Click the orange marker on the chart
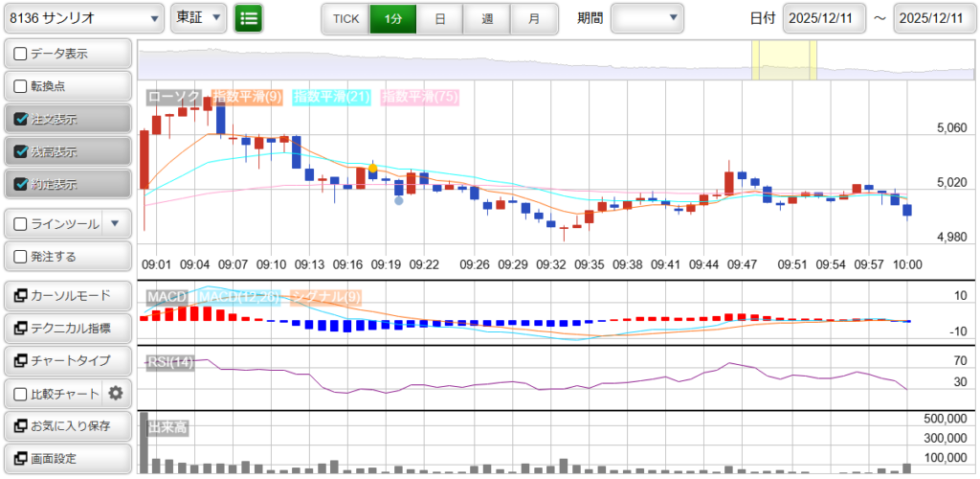The width and height of the screenshot is (980, 479). (372, 169)
